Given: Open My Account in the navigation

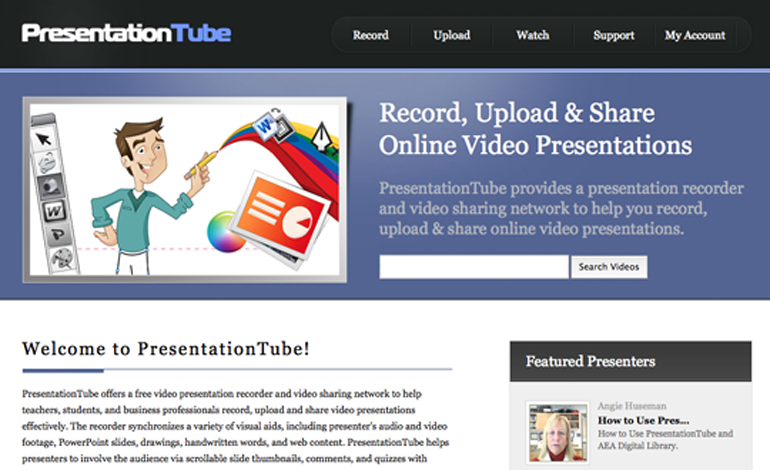Looking at the screenshot, I should pos(695,35).
